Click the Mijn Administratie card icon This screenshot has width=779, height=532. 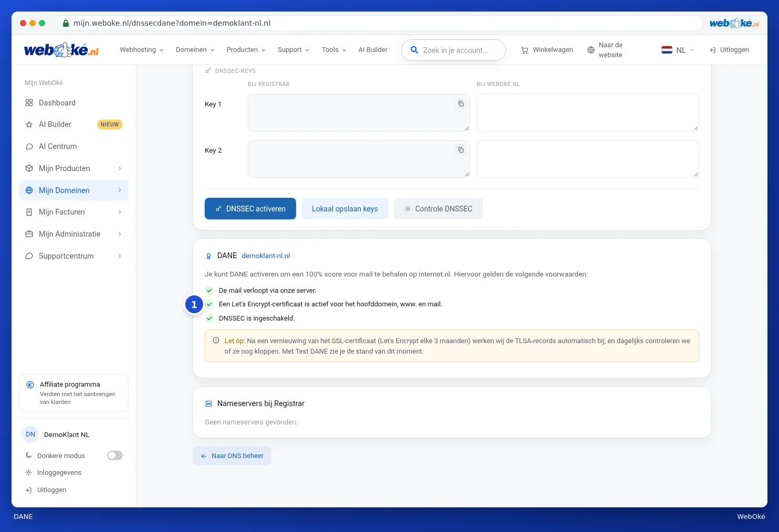(x=29, y=234)
